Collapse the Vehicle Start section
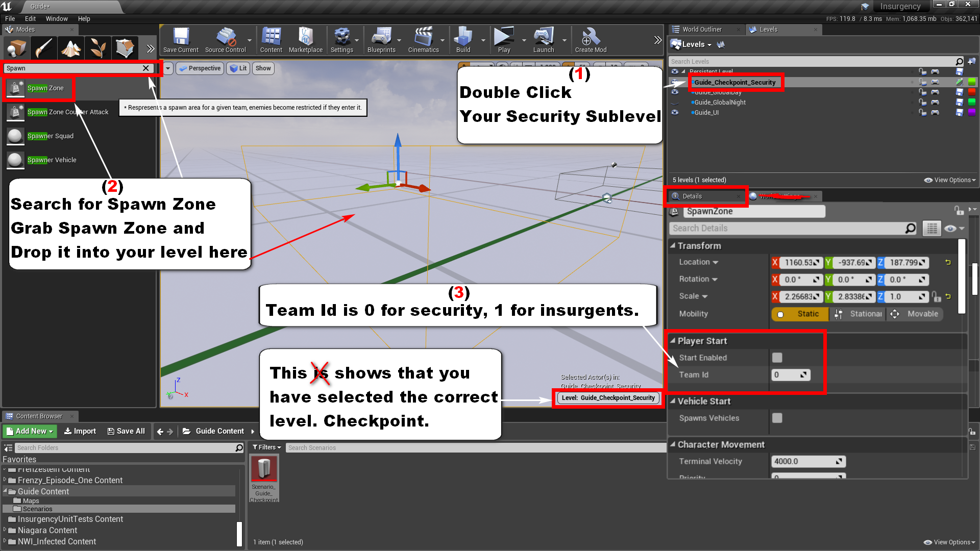This screenshot has width=980, height=551. coord(673,401)
